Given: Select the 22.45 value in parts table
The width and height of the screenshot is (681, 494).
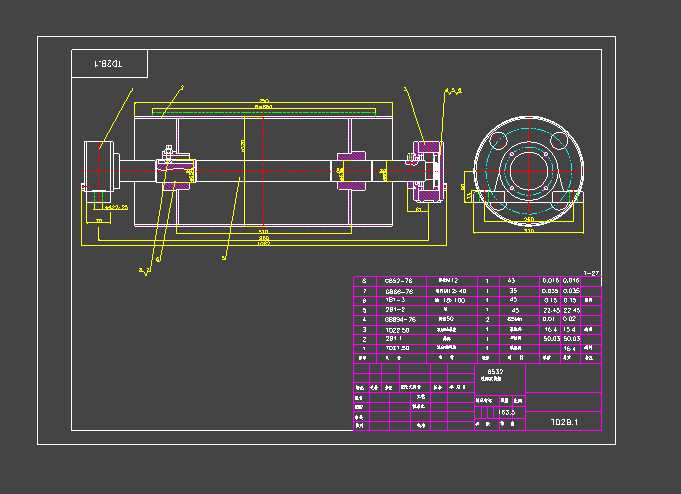Looking at the screenshot, I should click(550, 310).
